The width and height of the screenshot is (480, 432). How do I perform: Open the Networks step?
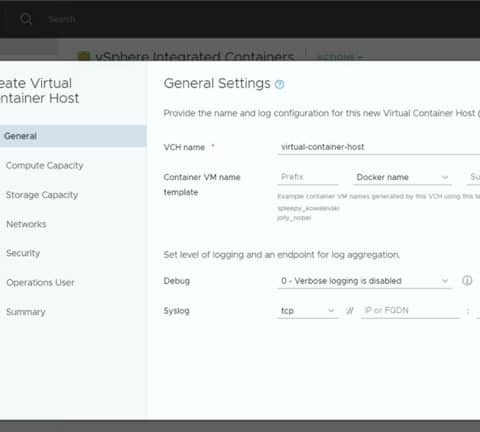26,224
